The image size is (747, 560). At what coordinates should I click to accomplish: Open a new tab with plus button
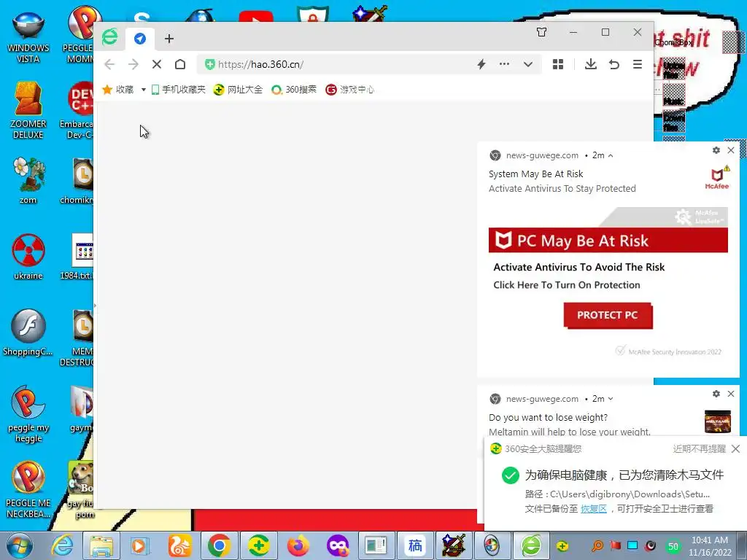(x=169, y=39)
